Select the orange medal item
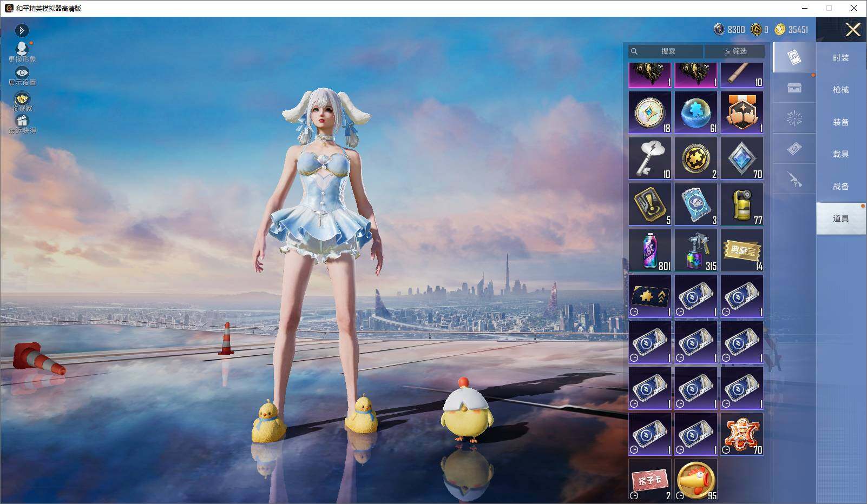Viewport: 867px width, 504px height. 742,112
